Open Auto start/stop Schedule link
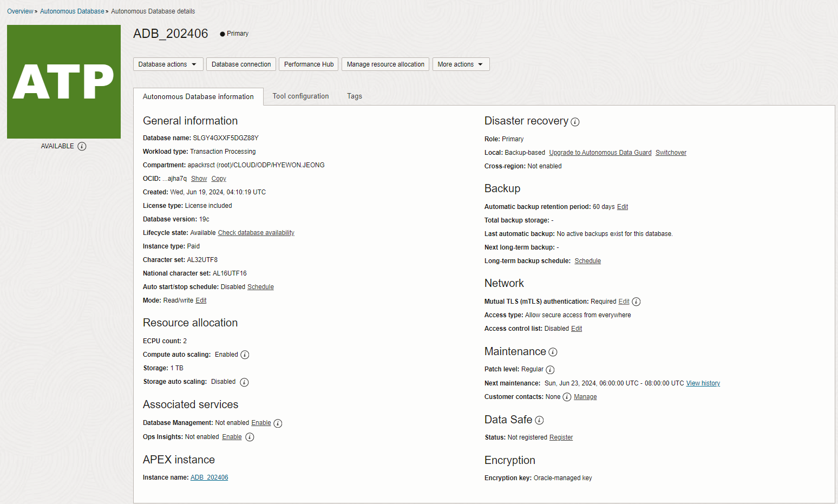The width and height of the screenshot is (838, 504). pos(260,287)
